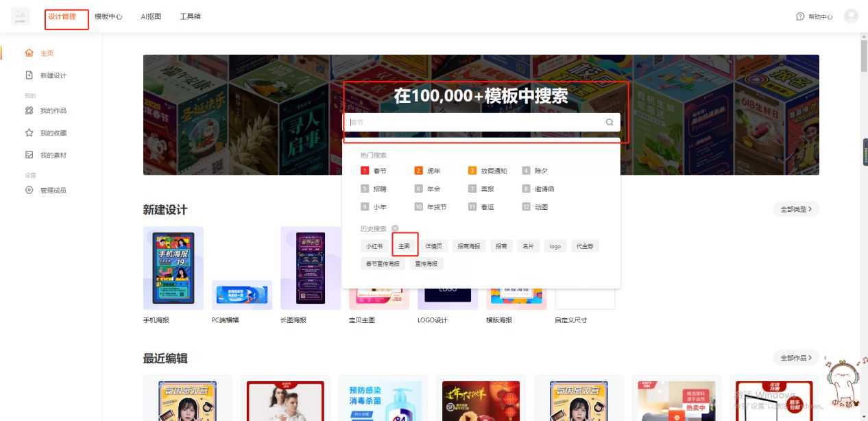868x421 pixels.
Task: Open 我的收藏 via the star icon
Action: tap(29, 132)
